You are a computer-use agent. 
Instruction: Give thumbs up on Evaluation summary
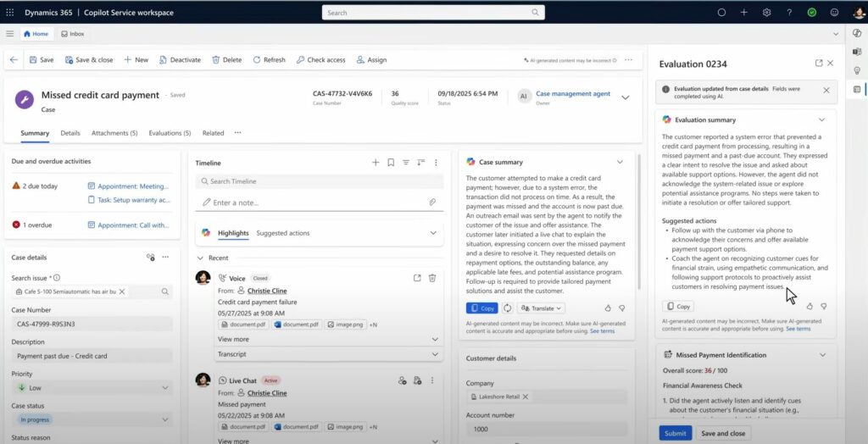[810, 306]
